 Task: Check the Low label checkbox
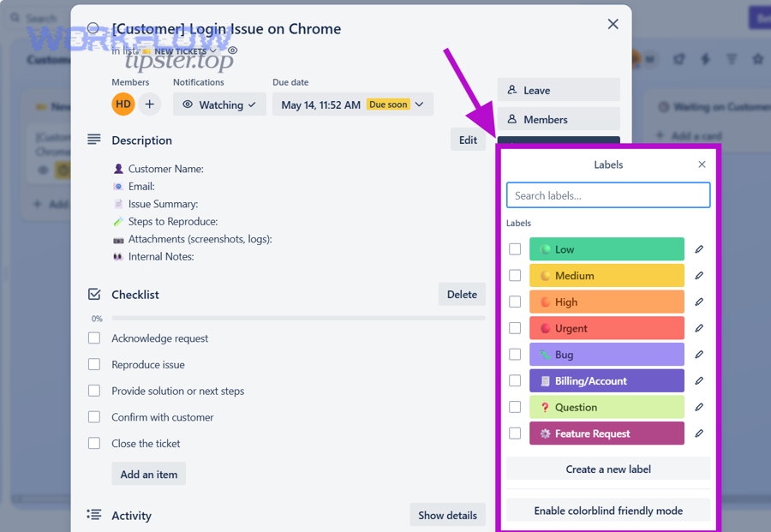point(515,249)
